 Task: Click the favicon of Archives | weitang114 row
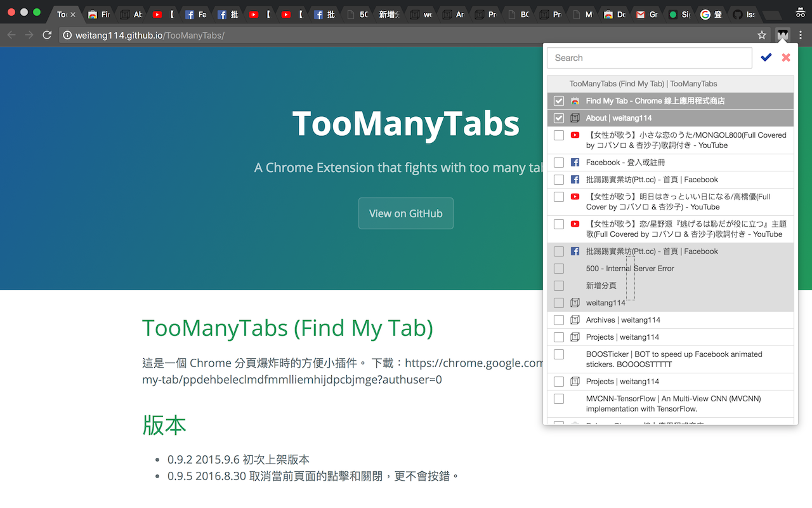coord(575,320)
